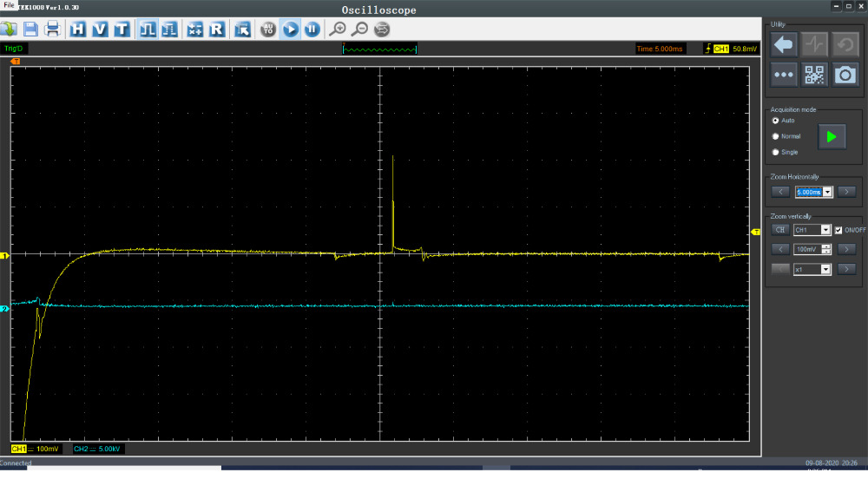Image resolution: width=868 pixels, height=479 pixels.
Task: Increase horizontal zoom with right arrow
Action: pyautogui.click(x=846, y=192)
